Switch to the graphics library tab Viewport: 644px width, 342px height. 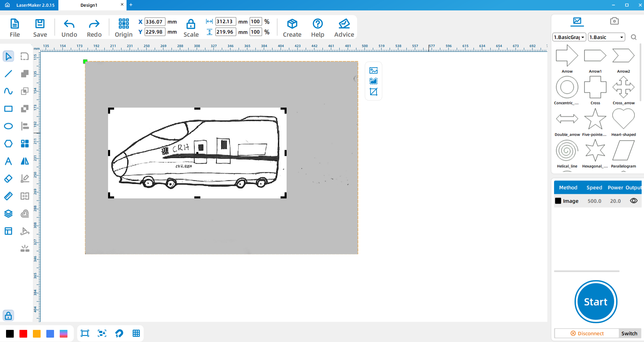pyautogui.click(x=577, y=21)
